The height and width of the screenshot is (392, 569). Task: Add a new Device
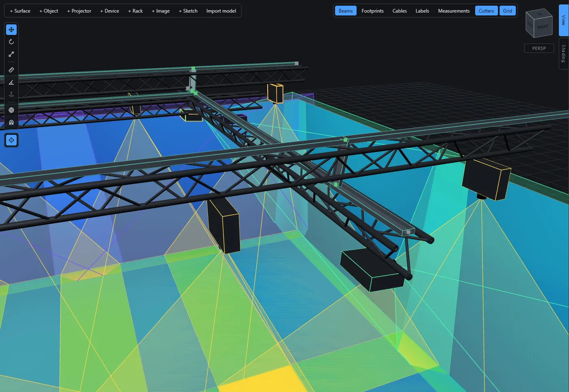click(x=110, y=11)
